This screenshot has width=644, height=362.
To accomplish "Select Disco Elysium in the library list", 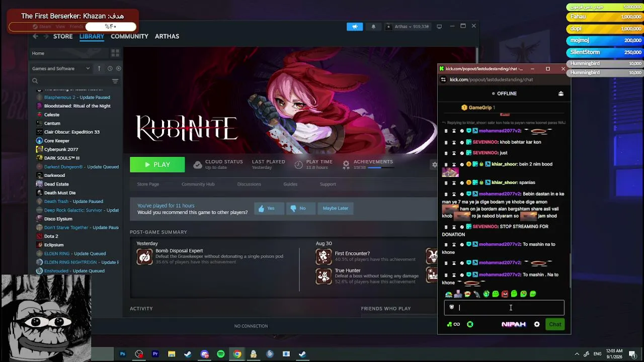I will [58, 219].
